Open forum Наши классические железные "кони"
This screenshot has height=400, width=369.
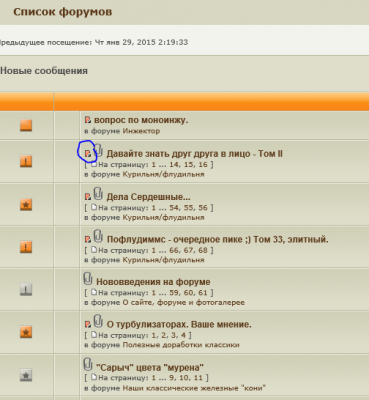click(x=194, y=388)
